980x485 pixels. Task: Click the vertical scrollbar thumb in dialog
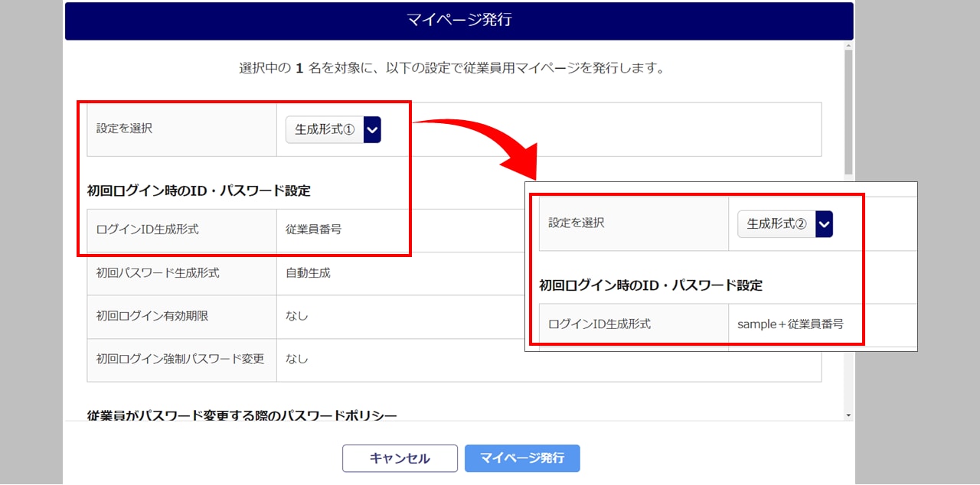pos(848,111)
